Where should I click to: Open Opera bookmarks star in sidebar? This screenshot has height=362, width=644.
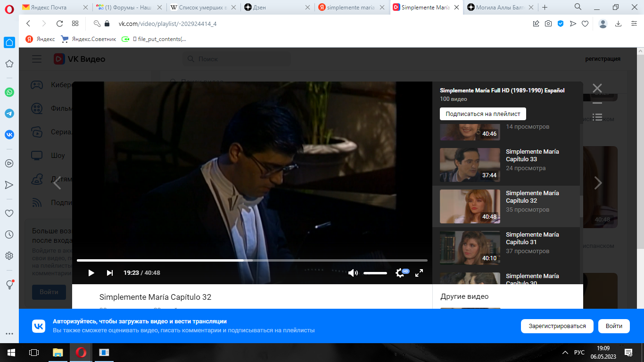[x=9, y=64]
